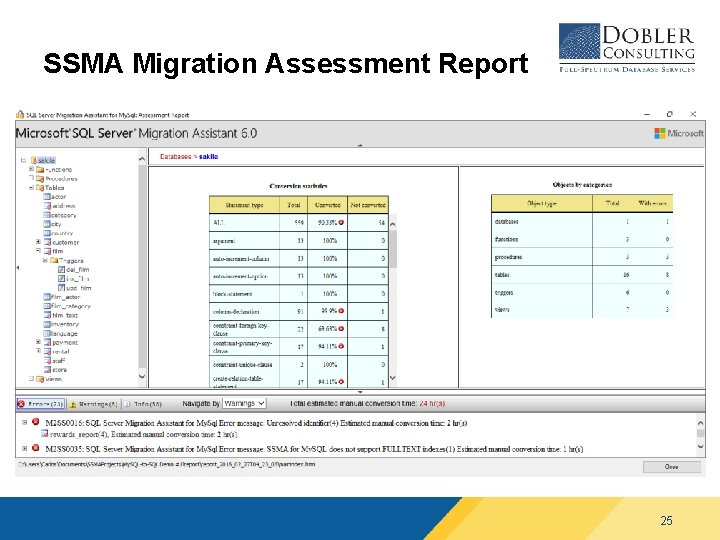Click the payment table icon
Viewport: 720px width, 540px height.
[47, 342]
